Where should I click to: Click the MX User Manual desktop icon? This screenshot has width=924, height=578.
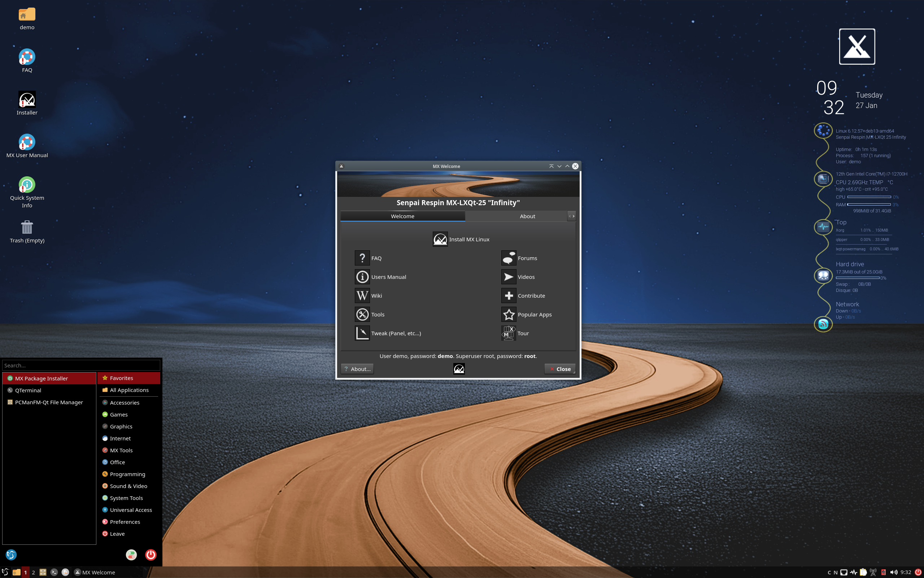27,146
